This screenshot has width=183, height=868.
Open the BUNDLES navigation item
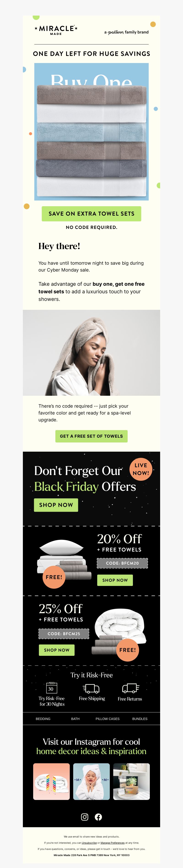140,719
